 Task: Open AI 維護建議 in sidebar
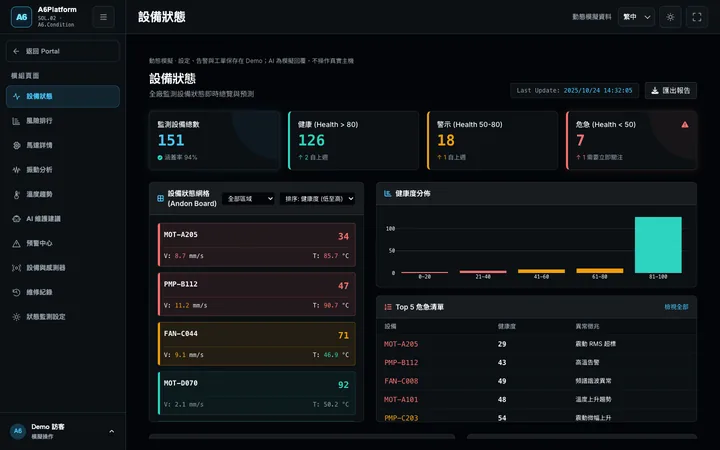click(63, 219)
